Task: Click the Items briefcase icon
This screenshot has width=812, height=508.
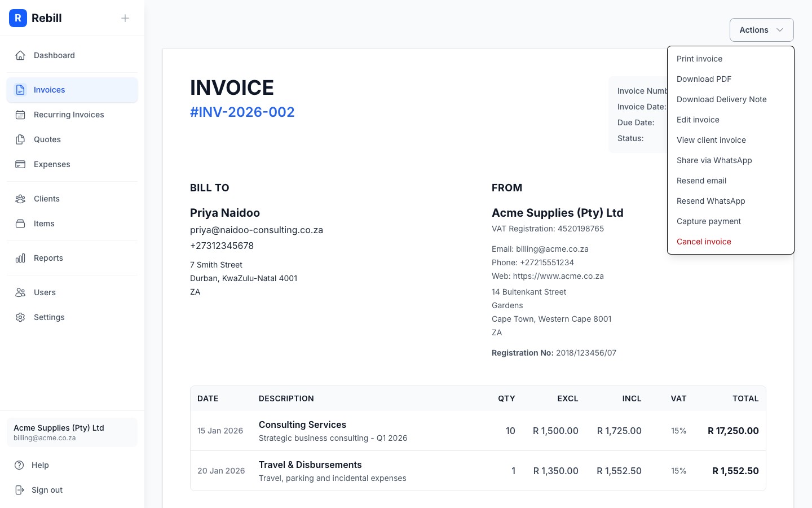Action: click(20, 224)
